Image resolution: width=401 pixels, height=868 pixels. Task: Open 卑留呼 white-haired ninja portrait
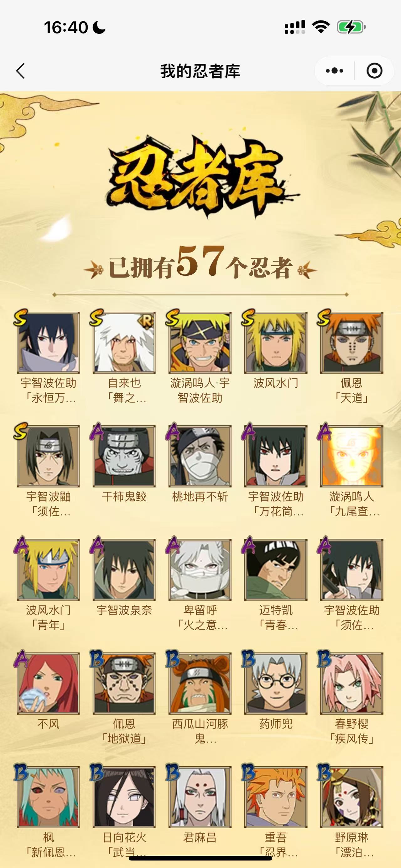coord(200,570)
